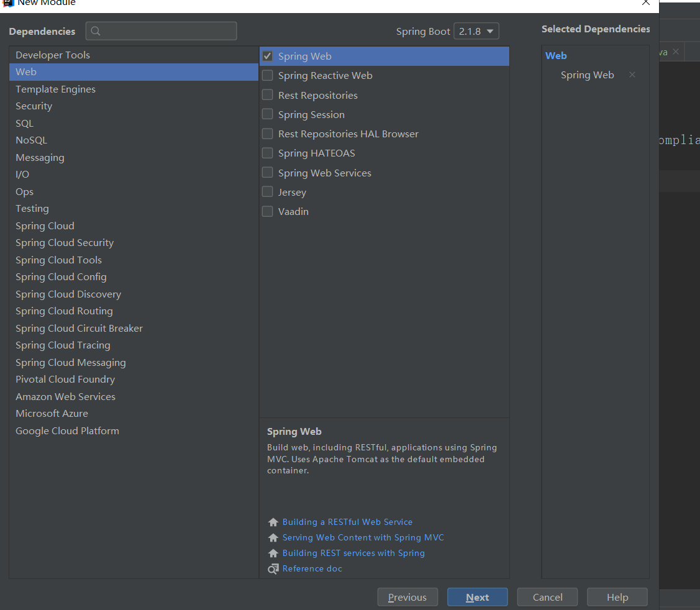Select Pivotal Cloud Foundry category

coord(134,380)
